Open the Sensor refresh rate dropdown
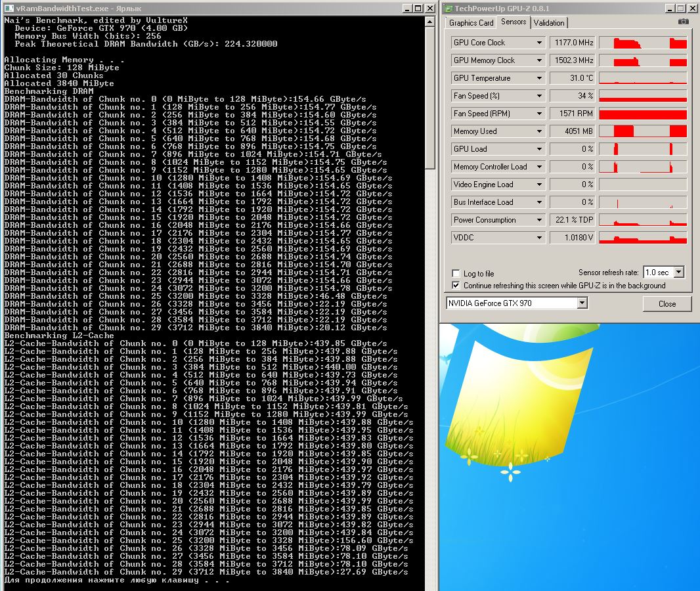 point(679,272)
